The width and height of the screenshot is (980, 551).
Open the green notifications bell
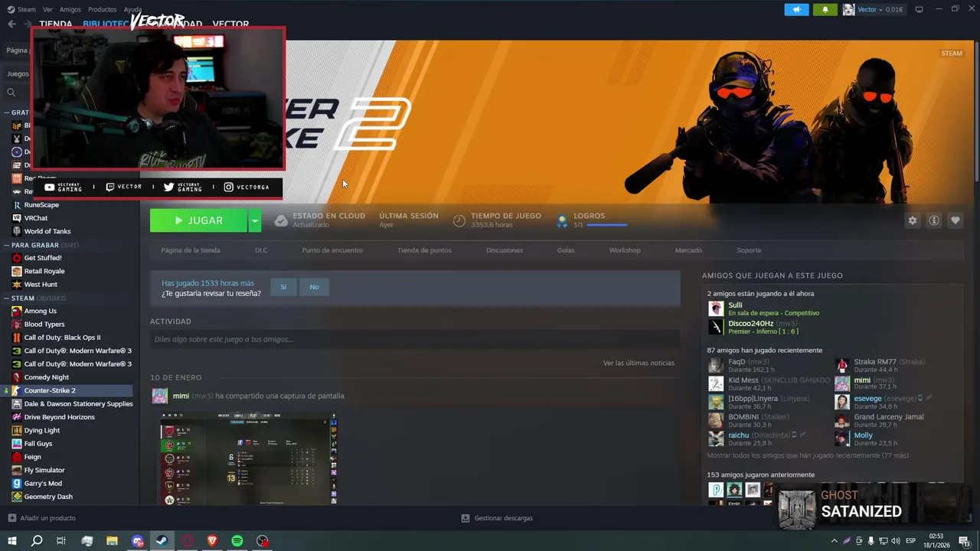click(x=825, y=10)
